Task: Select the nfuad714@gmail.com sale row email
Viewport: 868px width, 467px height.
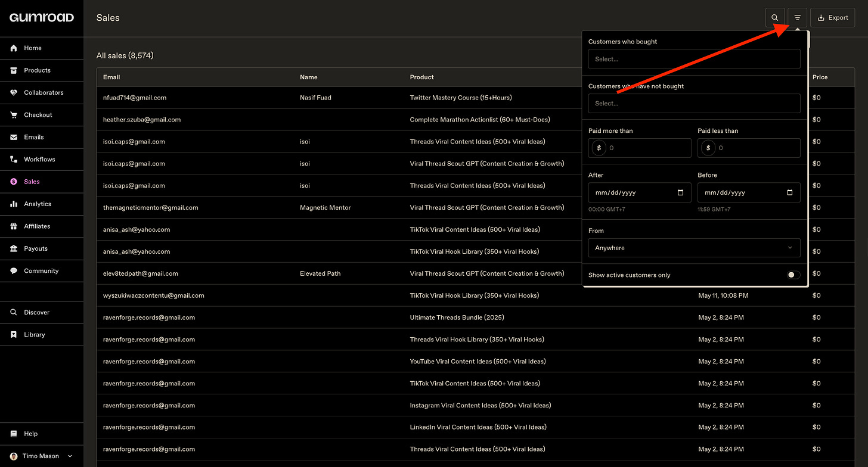Action: pos(135,98)
